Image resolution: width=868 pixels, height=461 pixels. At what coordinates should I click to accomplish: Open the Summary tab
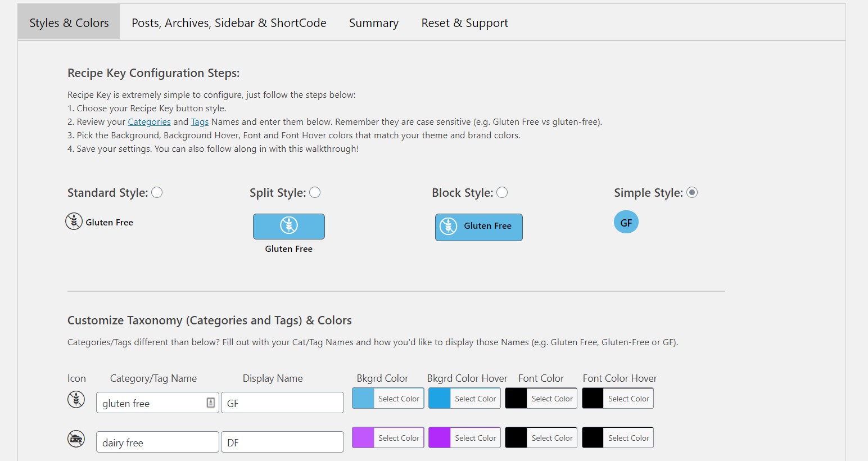point(374,22)
